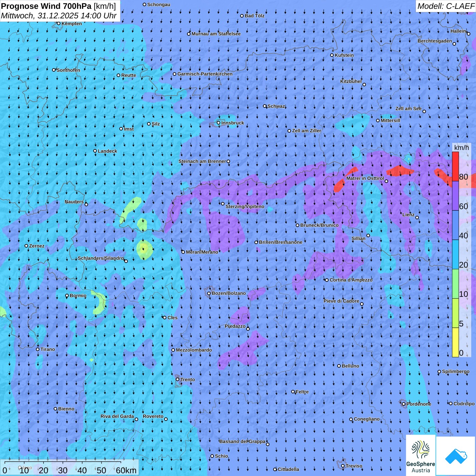Click the 'Cortina d'Ampezzo' label
This screenshot has width=476, height=476.
351,280
